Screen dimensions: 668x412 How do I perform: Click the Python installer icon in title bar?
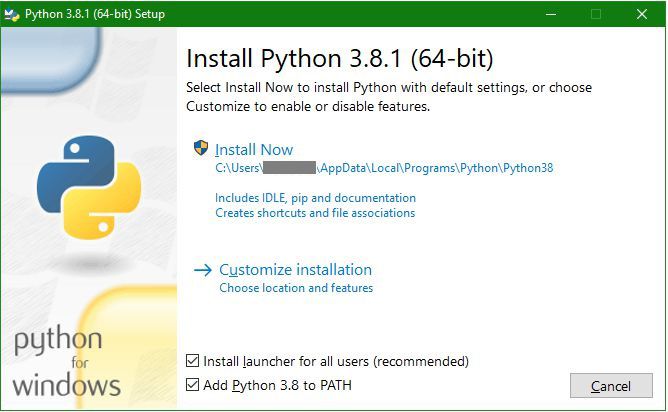(12, 14)
